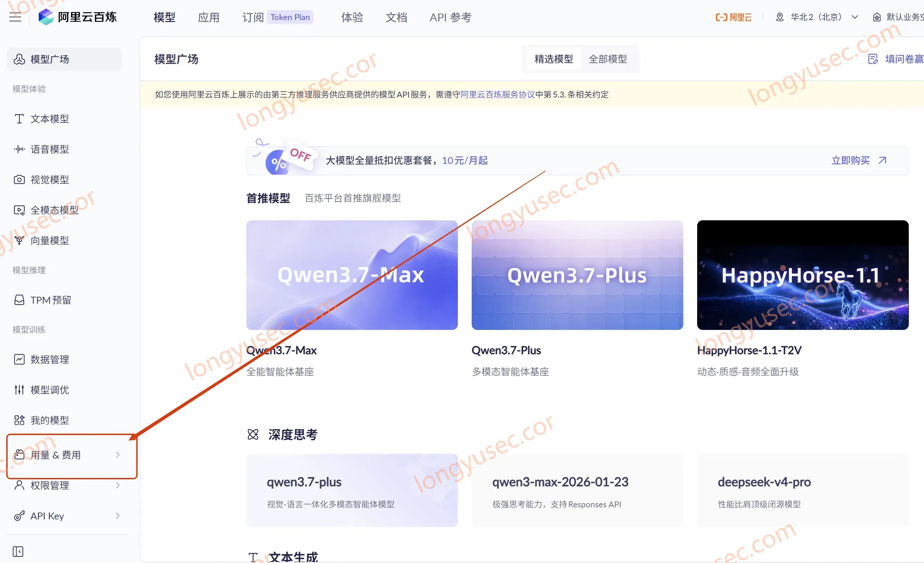Click the 深度思考 atom icon
924x563 pixels.
(253, 434)
